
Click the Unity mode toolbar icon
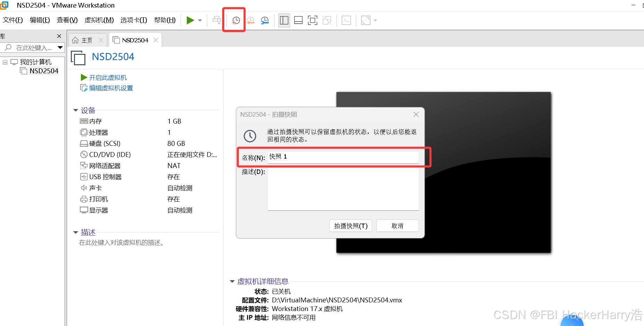point(327,20)
